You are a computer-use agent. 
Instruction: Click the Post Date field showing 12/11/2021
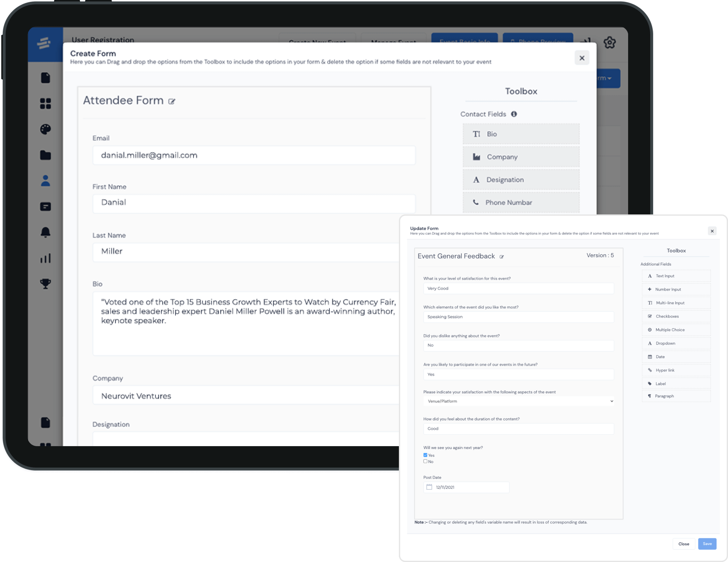[466, 487]
